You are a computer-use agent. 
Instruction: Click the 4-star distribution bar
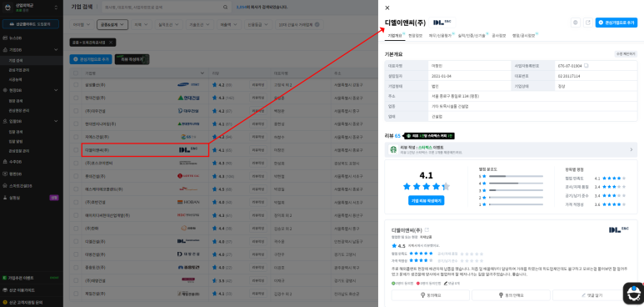(516, 183)
